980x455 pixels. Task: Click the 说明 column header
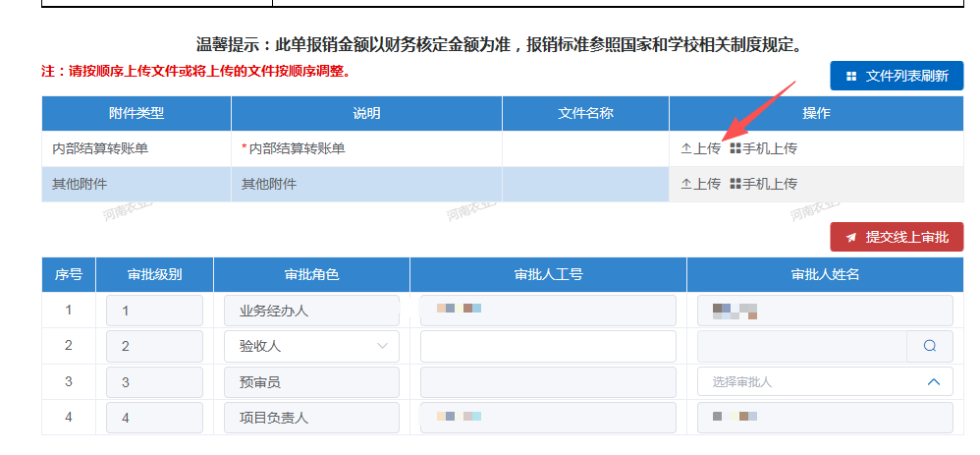366,113
